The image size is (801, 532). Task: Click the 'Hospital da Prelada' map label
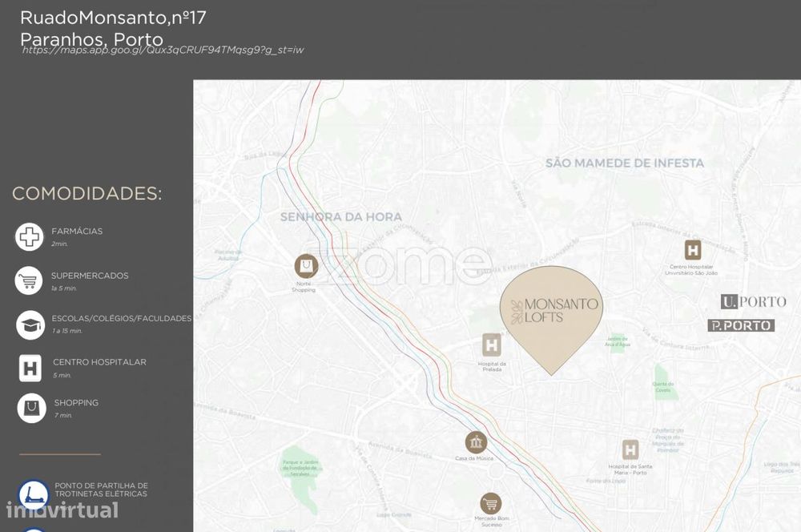click(x=492, y=366)
